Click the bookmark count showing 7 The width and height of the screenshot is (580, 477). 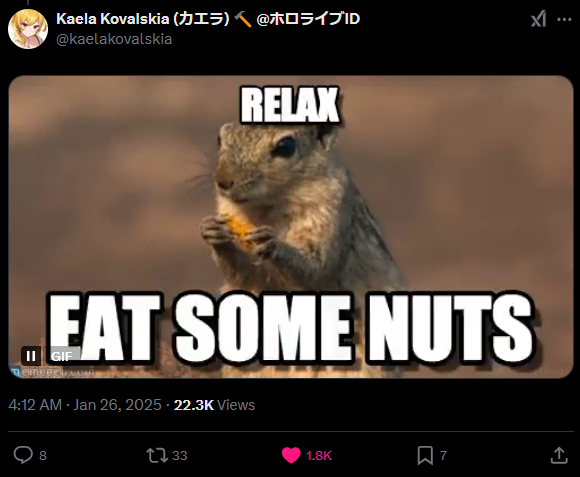click(443, 456)
